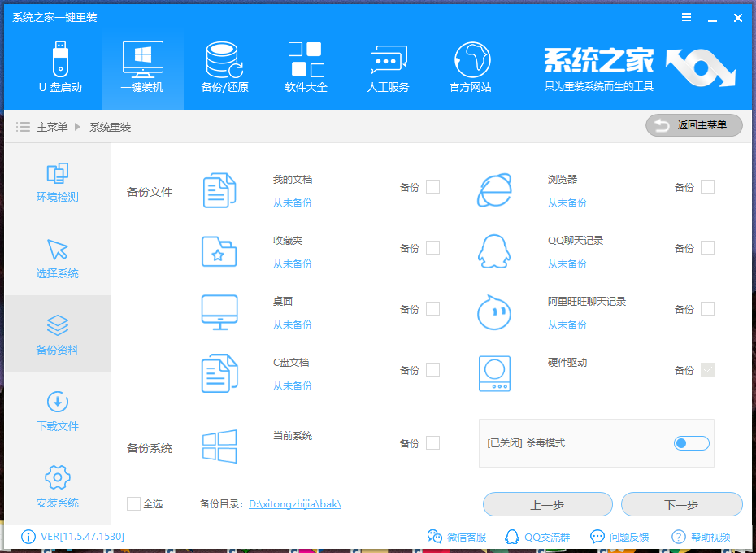The height and width of the screenshot is (553, 756).
Task: Click the 当前系统 Windows logo icon
Action: pos(219,446)
